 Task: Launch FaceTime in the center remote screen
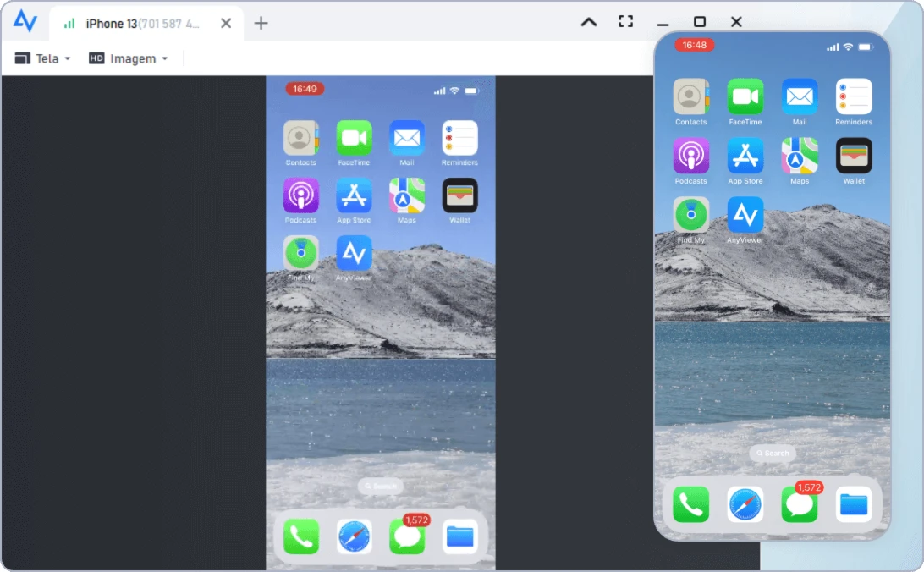coord(354,138)
